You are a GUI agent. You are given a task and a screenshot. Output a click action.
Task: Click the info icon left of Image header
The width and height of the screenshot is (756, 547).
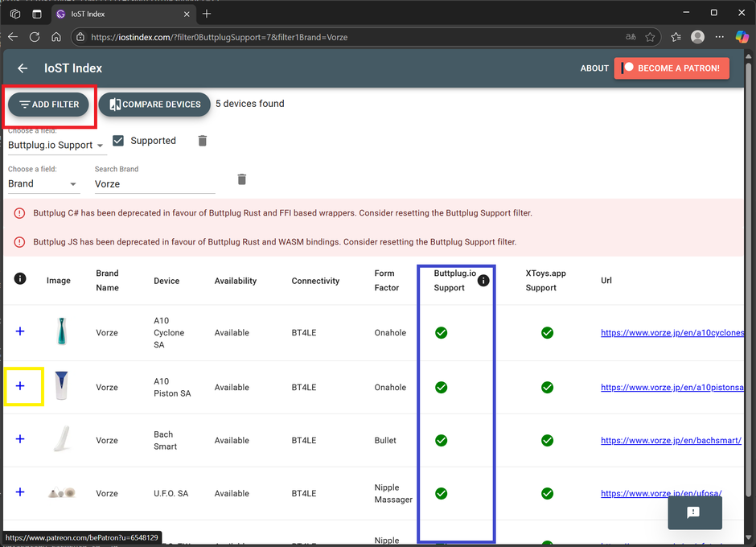click(20, 278)
